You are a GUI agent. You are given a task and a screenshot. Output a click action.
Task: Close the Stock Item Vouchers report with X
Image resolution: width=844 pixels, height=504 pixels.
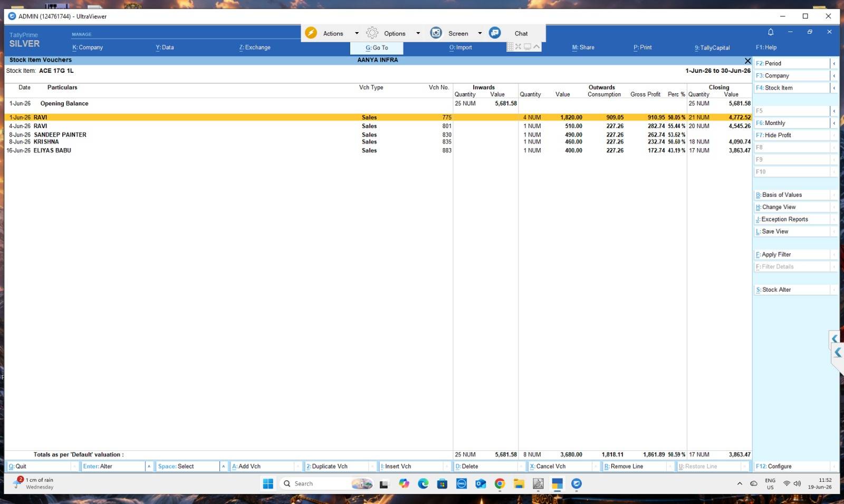(747, 61)
